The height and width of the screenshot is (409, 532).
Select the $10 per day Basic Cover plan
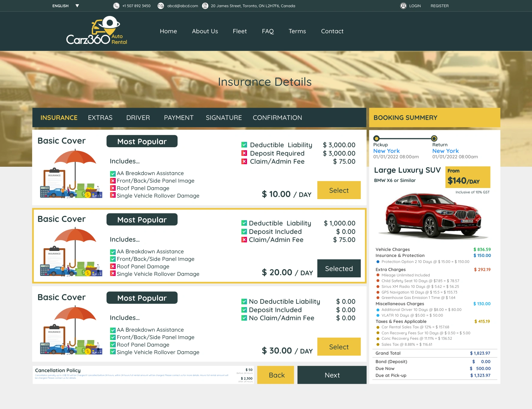339,190
